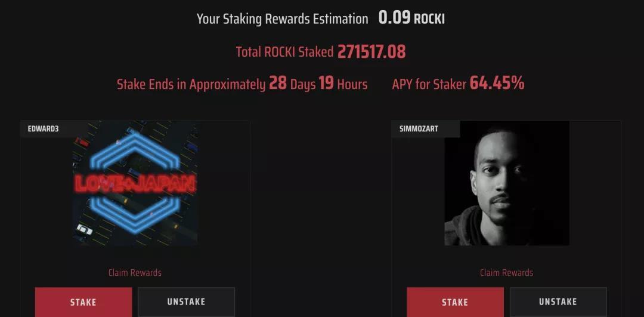This screenshot has width=644, height=317.
Task: Click the STAKE button under SIMMOZART
Action: pyautogui.click(x=455, y=302)
